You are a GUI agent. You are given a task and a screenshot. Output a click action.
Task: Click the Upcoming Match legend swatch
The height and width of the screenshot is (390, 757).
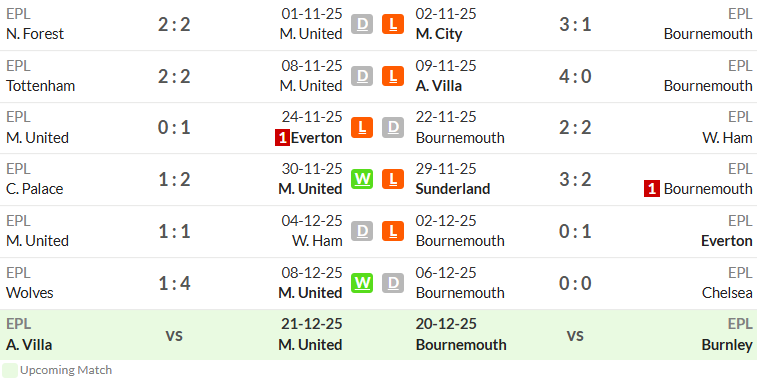pos(10,370)
